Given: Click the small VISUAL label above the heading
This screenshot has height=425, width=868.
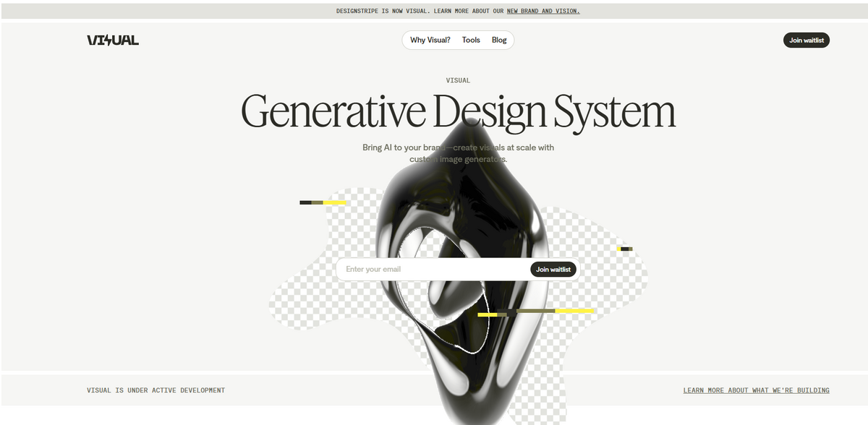Looking at the screenshot, I should tap(458, 80).
